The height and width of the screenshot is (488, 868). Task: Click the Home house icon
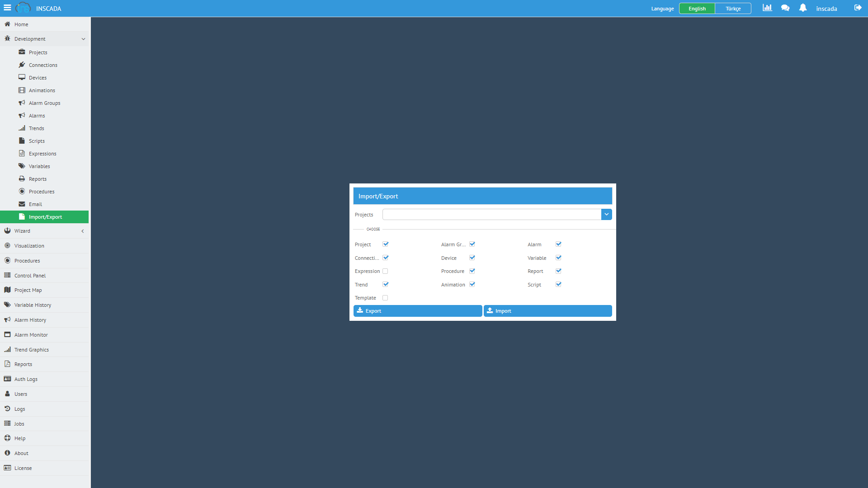(7, 24)
